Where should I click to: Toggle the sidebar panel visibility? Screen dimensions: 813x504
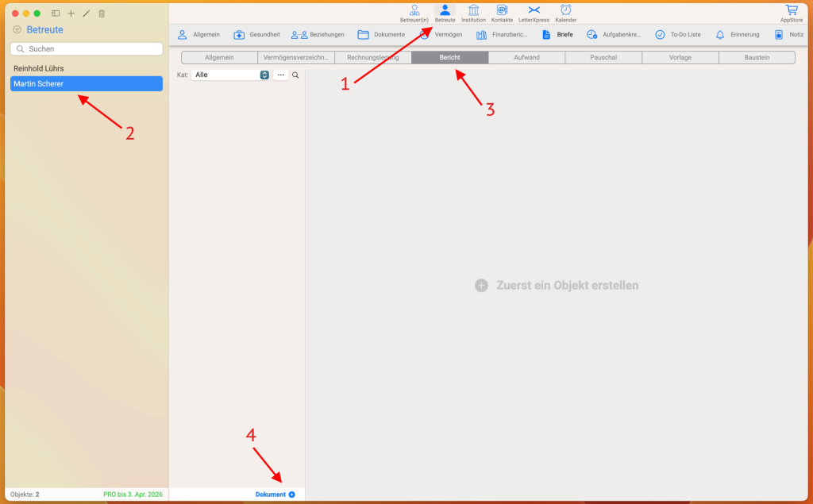point(56,13)
